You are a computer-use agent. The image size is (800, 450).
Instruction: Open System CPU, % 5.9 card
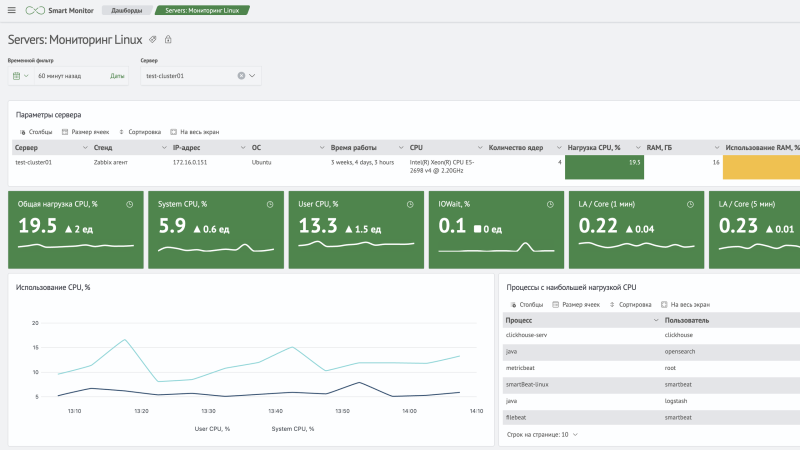[x=216, y=230]
